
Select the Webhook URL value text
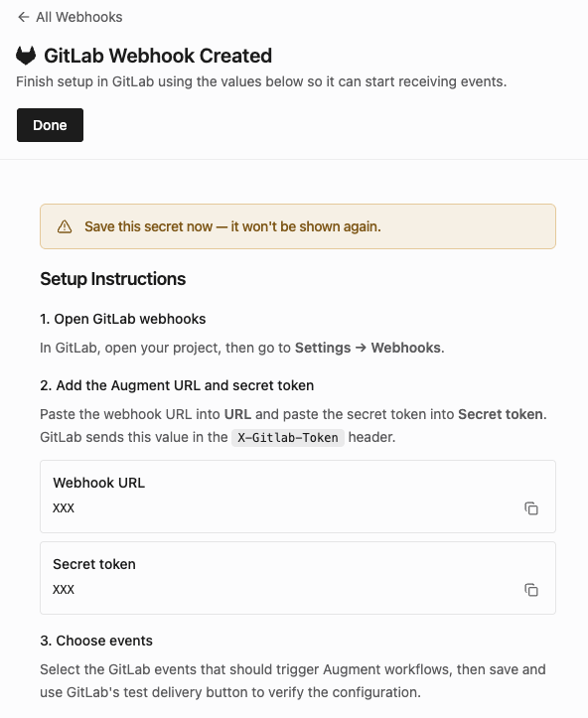[x=64, y=508]
